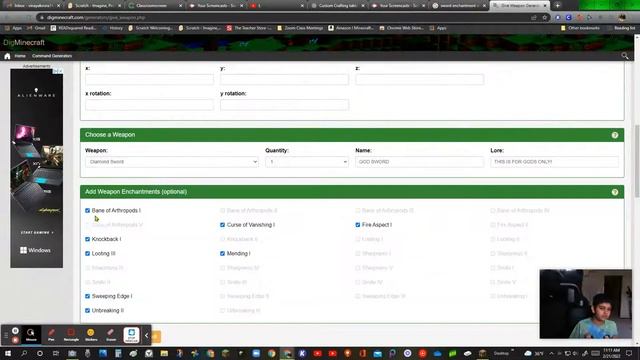Viewport: 640px width, 360px height.
Task: Select the Mouse pointer tool
Action: (31, 335)
